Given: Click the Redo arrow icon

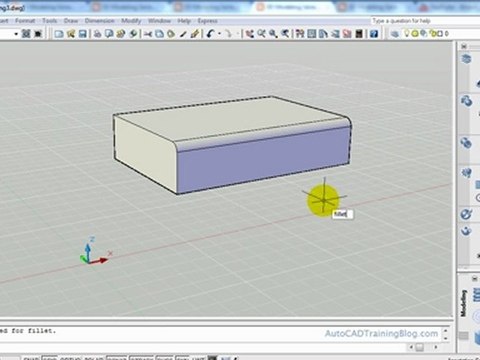Looking at the screenshot, I should pos(228,34).
